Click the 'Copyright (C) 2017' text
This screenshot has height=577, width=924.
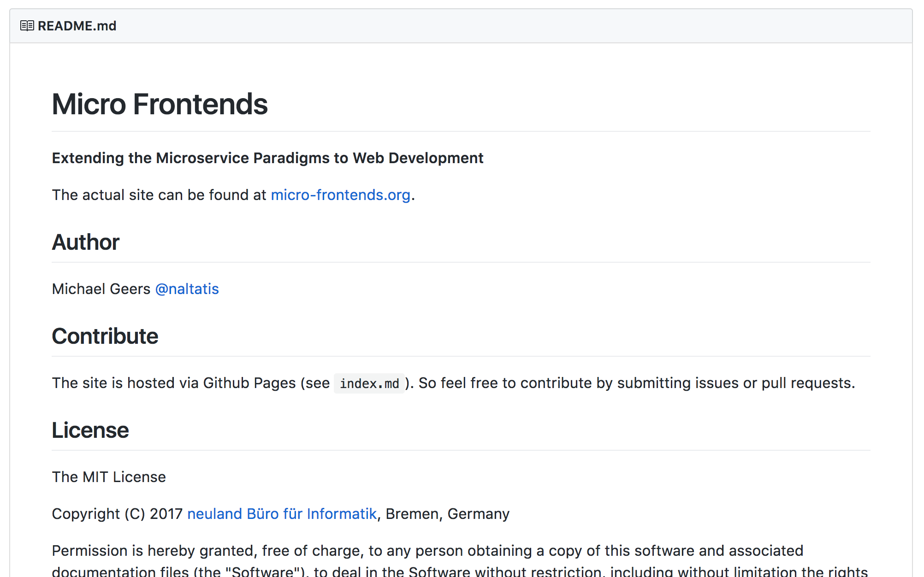tap(117, 514)
